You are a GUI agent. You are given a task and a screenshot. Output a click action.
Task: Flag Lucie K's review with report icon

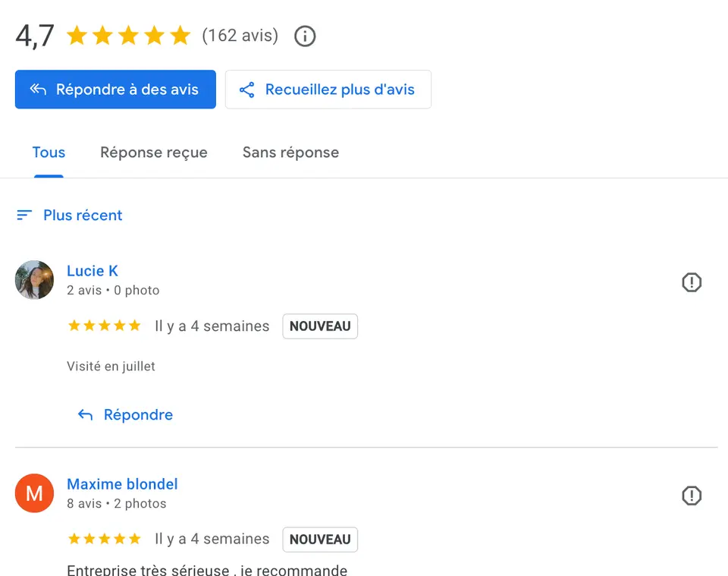692,282
